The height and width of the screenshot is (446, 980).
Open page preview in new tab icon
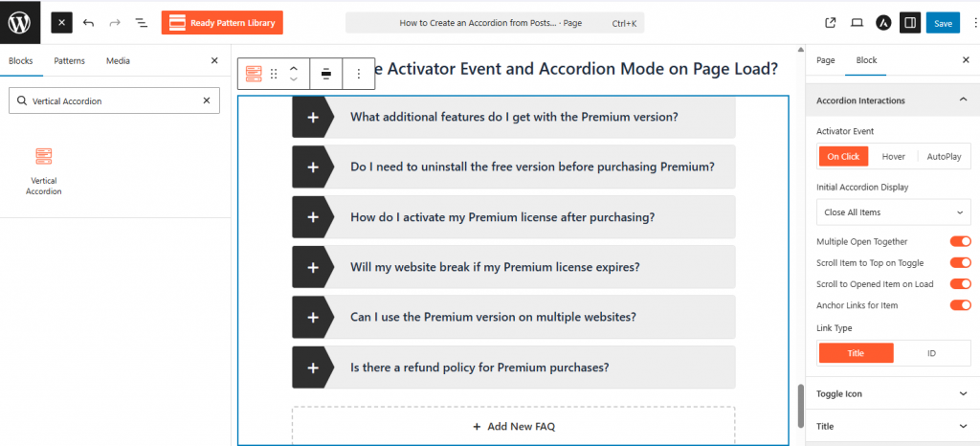click(x=830, y=22)
